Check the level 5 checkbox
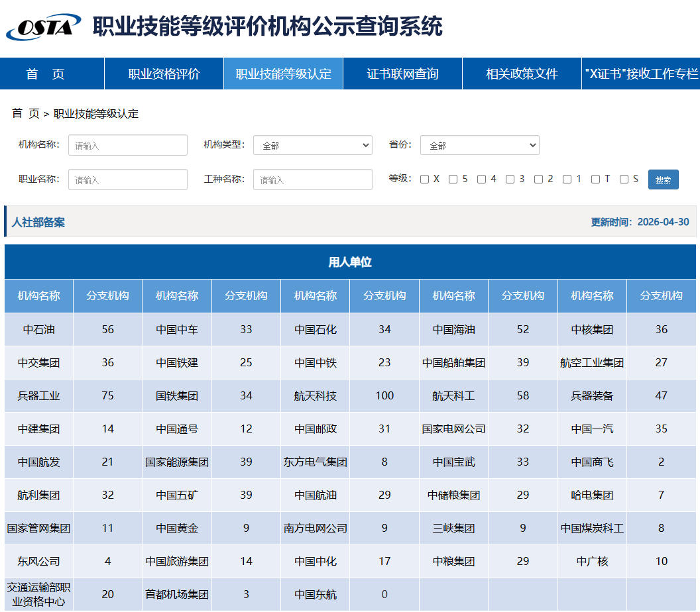This screenshot has height=612, width=700. click(x=453, y=179)
